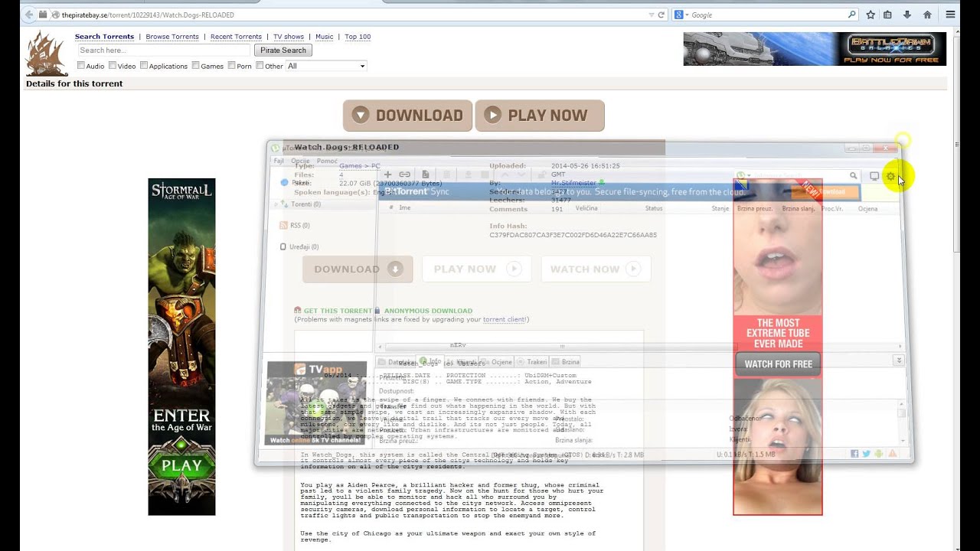Viewport: 980px width, 551px height.
Task: Tick the Audio checkbox
Action: 81,66
